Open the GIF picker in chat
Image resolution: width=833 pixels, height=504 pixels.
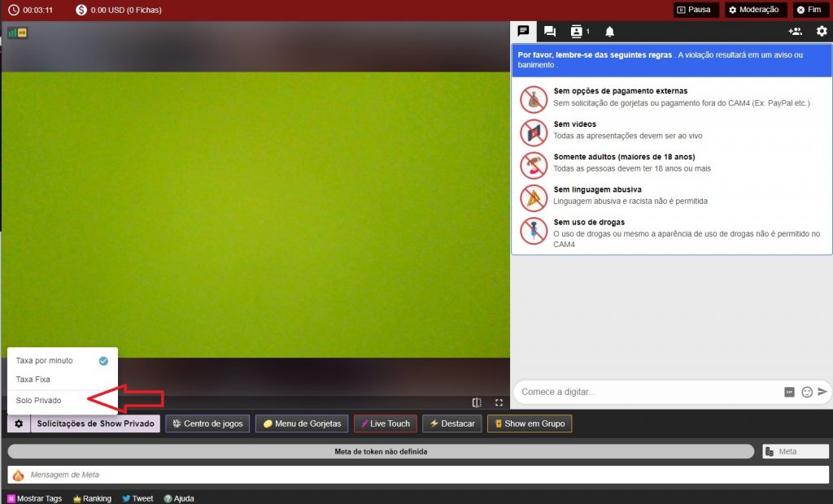[789, 392]
